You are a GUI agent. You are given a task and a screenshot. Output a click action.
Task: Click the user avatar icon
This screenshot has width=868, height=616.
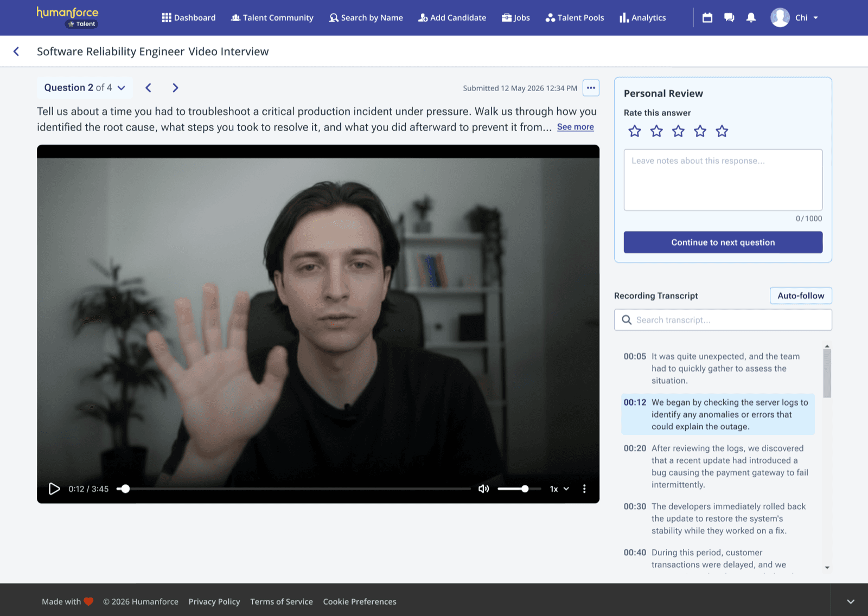780,17
